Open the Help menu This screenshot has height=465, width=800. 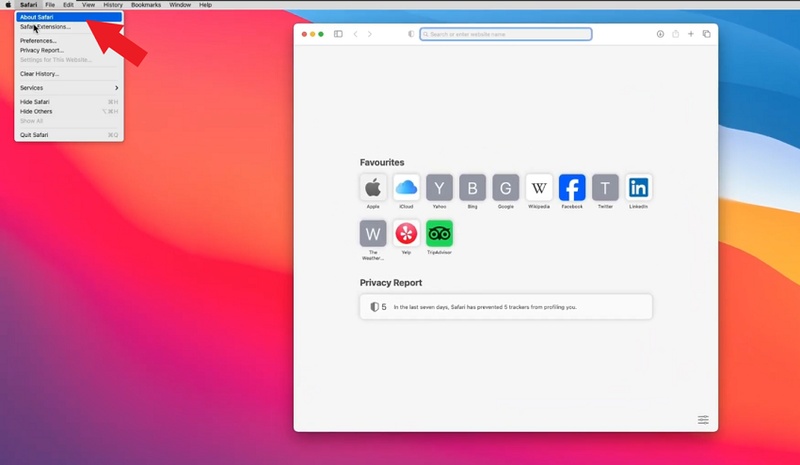coord(206,5)
